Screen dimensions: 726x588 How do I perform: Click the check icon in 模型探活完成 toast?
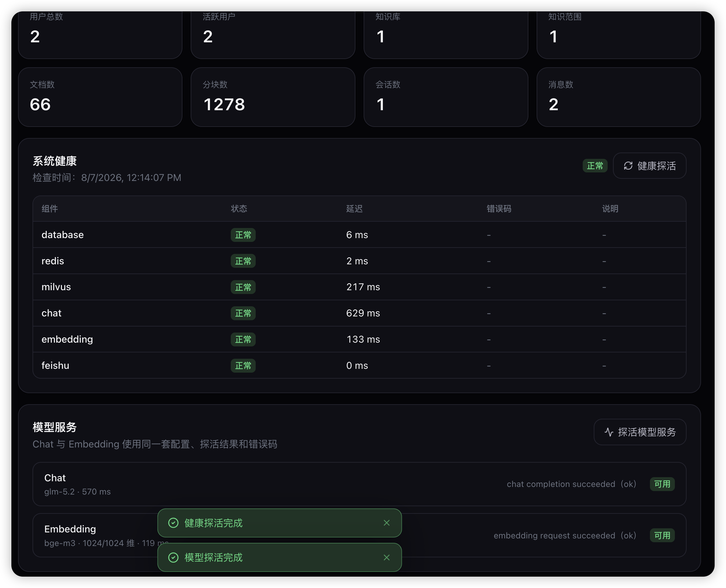coord(173,557)
